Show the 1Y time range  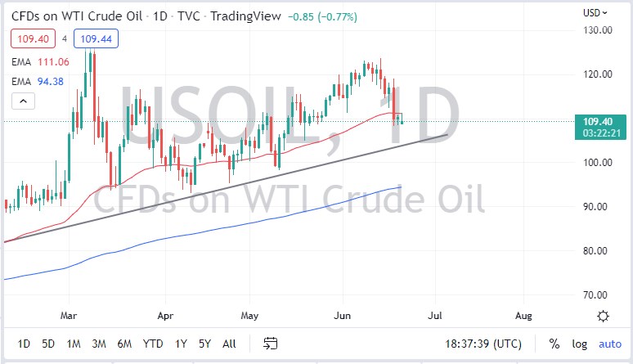[182, 344]
